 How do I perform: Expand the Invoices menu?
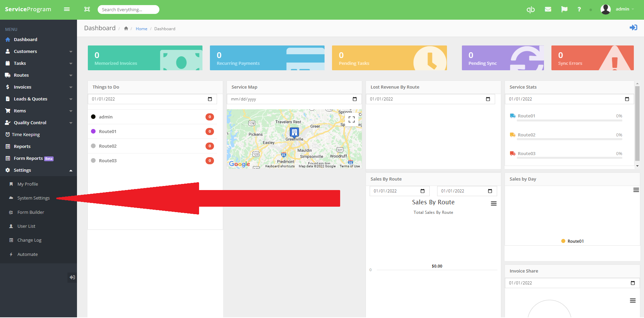pyautogui.click(x=38, y=87)
